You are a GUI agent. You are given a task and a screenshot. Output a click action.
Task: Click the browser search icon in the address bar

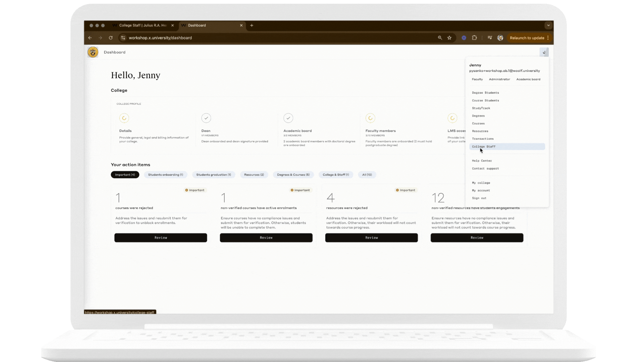[x=440, y=38]
